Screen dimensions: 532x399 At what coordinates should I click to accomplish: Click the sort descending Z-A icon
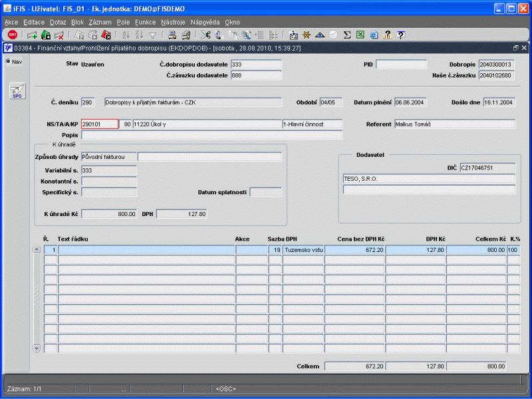pyautogui.click(x=139, y=35)
